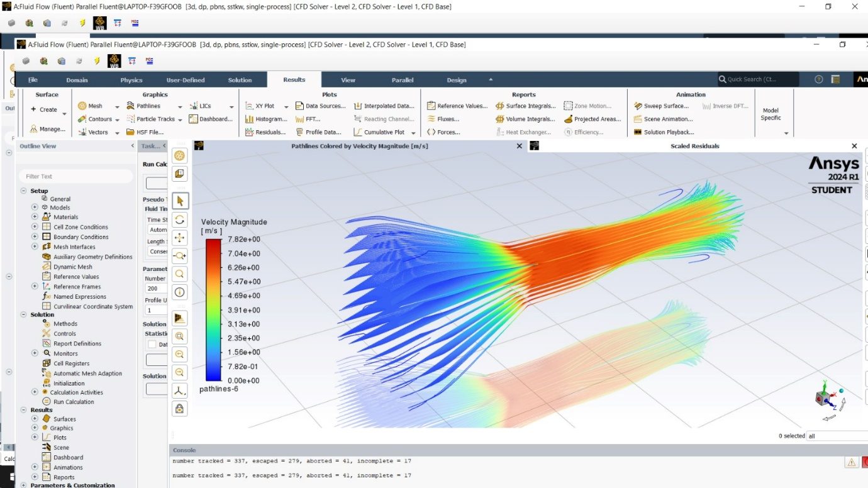Open Particle Tracks tool
This screenshot has width=868, height=488.
coord(150,119)
